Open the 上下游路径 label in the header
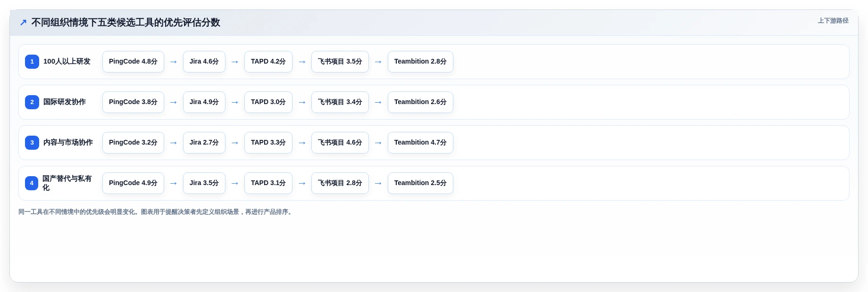This screenshot has width=868, height=292. 833,21
